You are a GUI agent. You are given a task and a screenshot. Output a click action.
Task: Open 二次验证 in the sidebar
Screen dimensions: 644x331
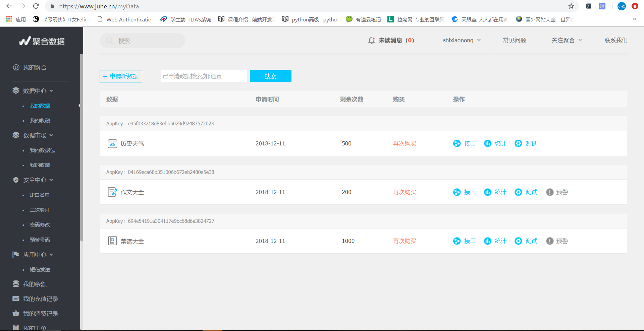tap(40, 210)
